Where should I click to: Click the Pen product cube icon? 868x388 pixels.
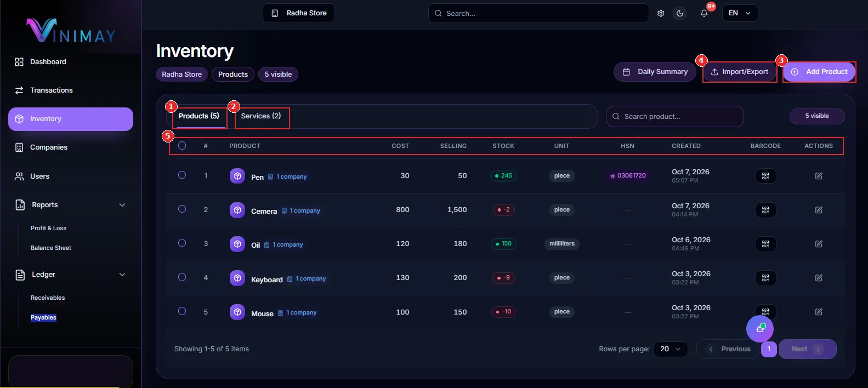click(237, 176)
